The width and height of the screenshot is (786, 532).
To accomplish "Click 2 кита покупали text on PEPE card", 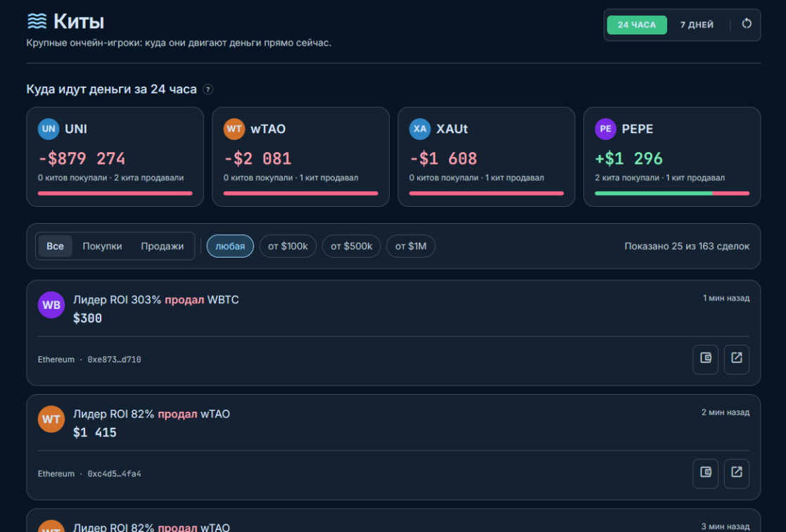I will click(x=626, y=177).
